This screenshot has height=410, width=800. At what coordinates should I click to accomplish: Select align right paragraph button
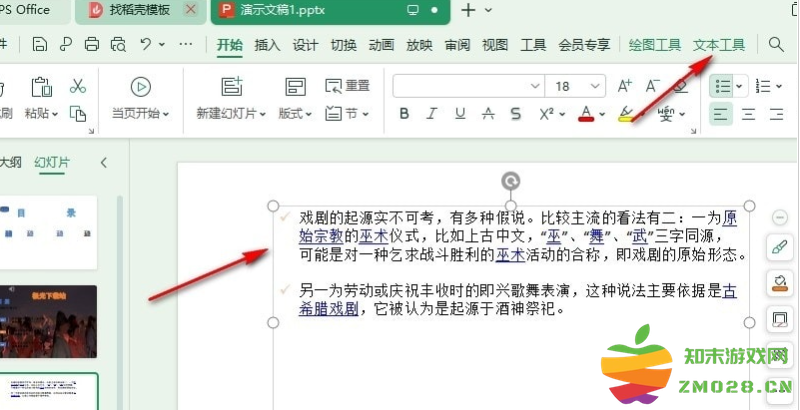[777, 114]
